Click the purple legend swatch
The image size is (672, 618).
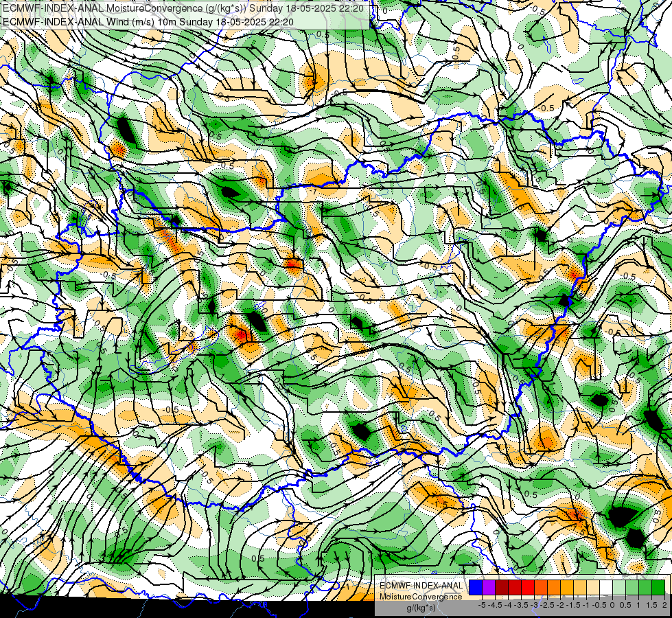point(489,587)
